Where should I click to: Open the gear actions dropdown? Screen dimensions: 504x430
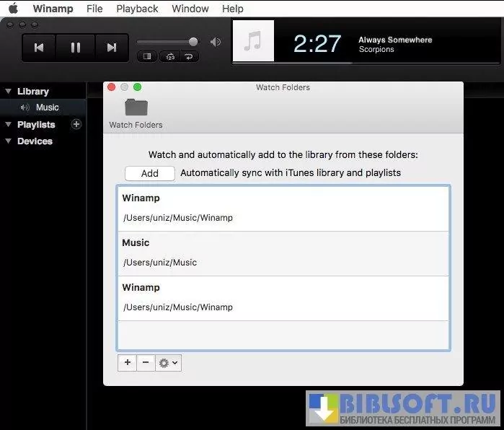(x=168, y=363)
